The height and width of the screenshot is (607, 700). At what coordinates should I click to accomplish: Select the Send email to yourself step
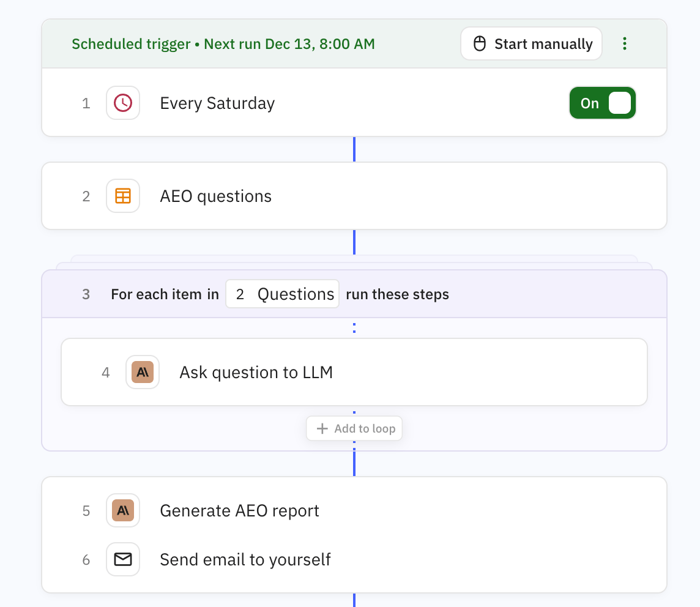[x=245, y=560]
